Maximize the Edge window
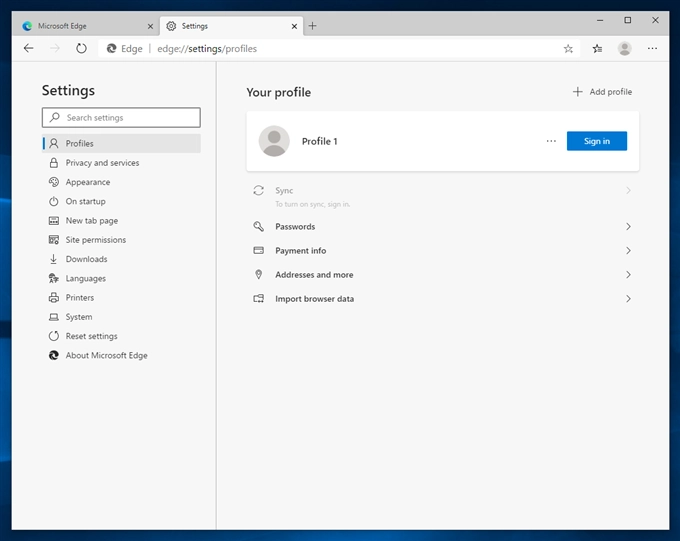680x541 pixels. click(x=628, y=20)
